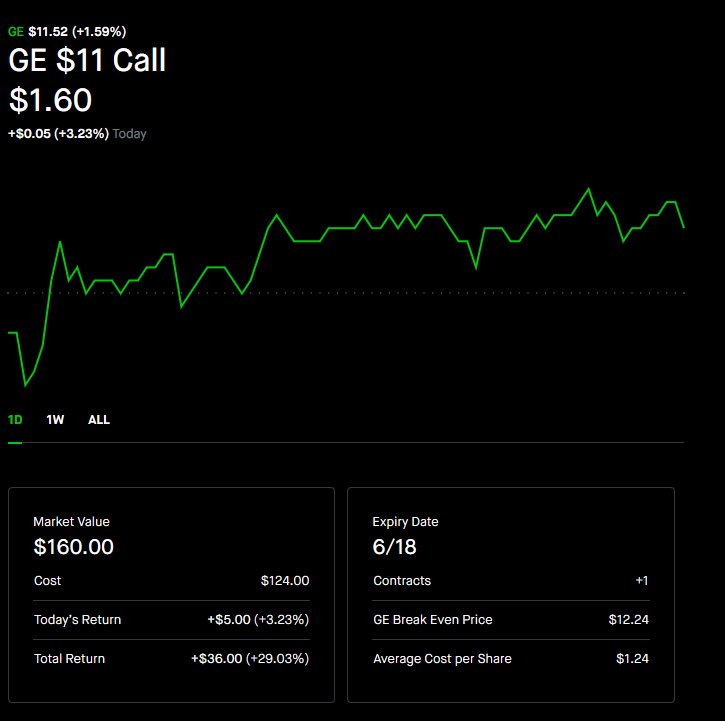Viewport: 725px width, 721px height.
Task: Click the Expiry Date 6/18 value
Action: tap(394, 547)
